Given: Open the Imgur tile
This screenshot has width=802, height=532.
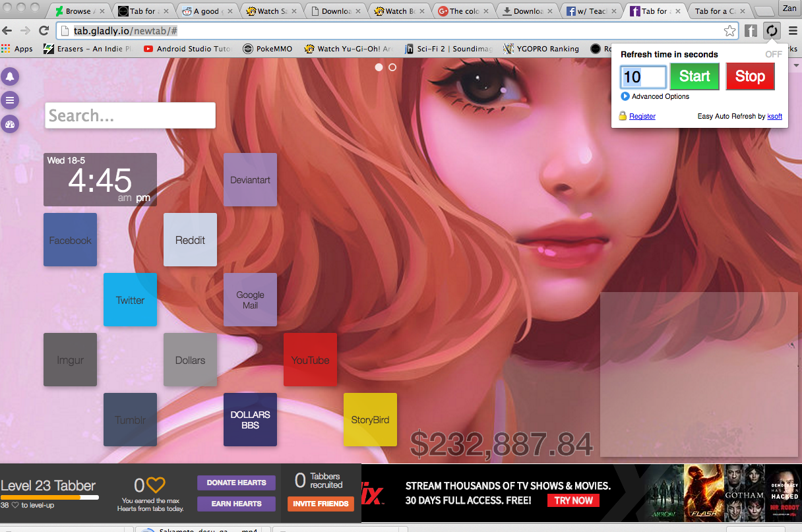Looking at the screenshot, I should coord(70,360).
